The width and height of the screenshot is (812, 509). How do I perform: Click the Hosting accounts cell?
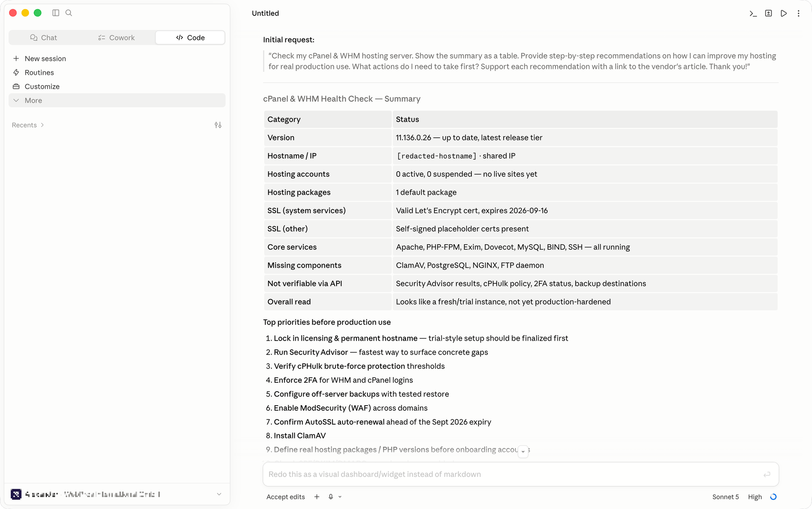click(327, 174)
